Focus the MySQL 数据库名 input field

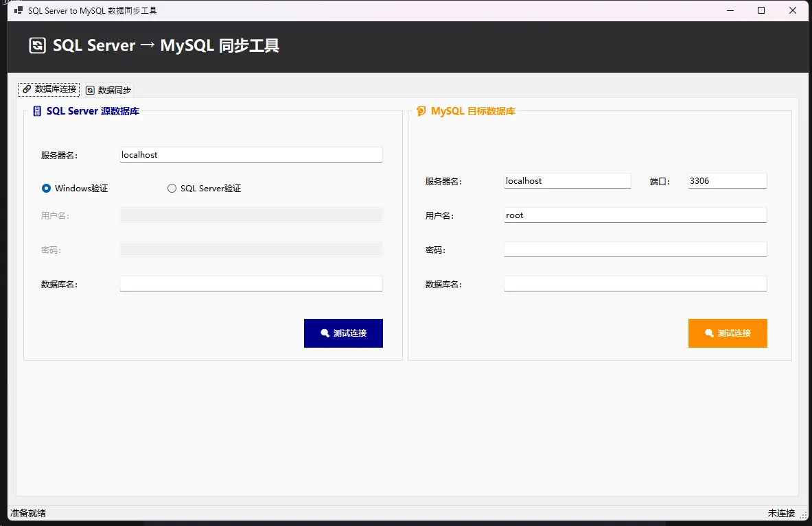(x=636, y=284)
